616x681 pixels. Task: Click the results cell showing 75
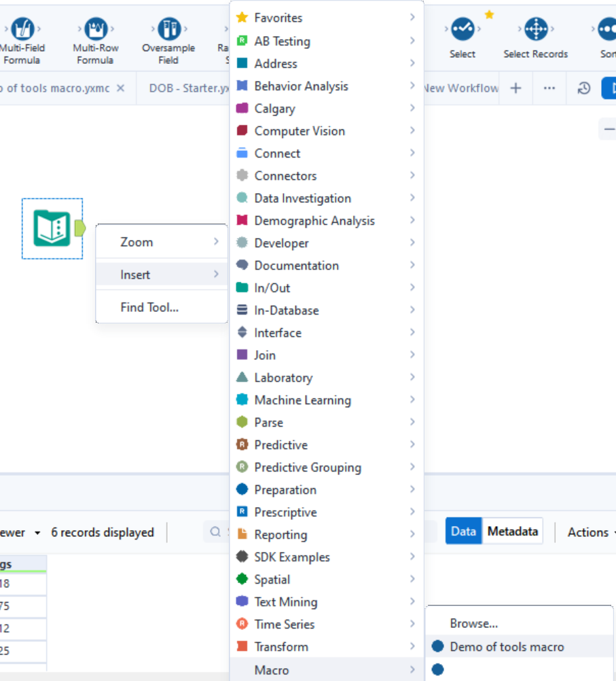click(x=23, y=606)
